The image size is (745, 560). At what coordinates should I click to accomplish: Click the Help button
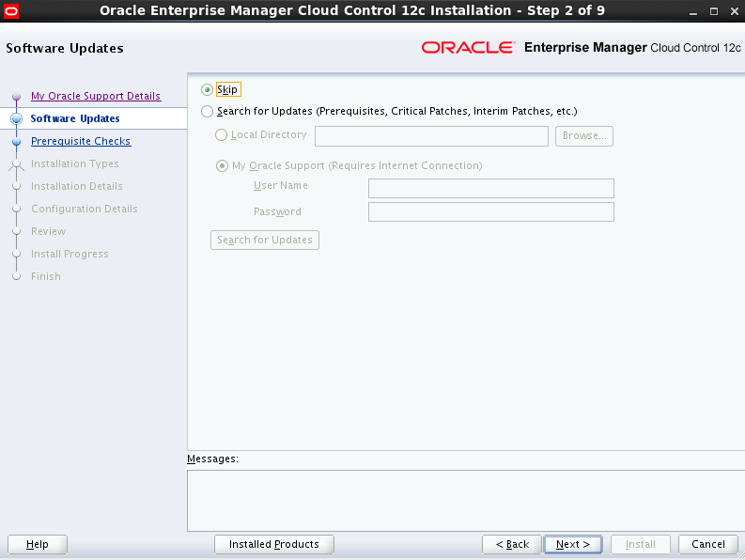[x=38, y=544]
